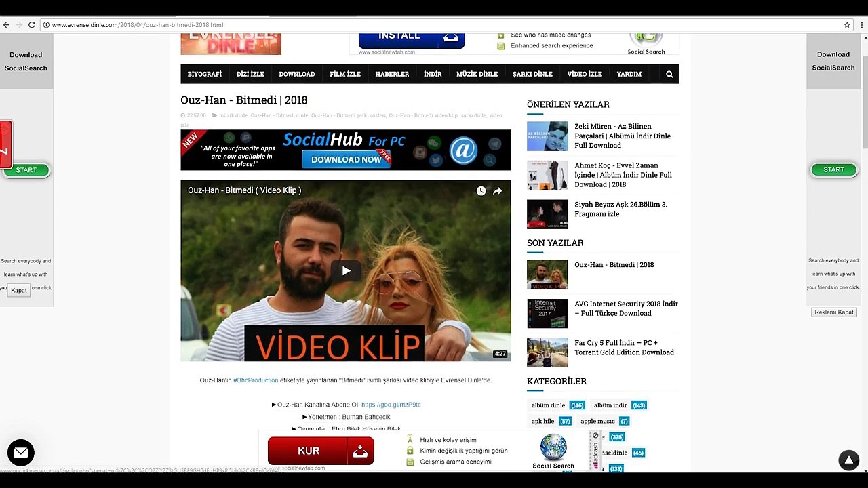The image size is (868, 488).
Task: Close left ad with Kapat button
Action: tap(19, 290)
